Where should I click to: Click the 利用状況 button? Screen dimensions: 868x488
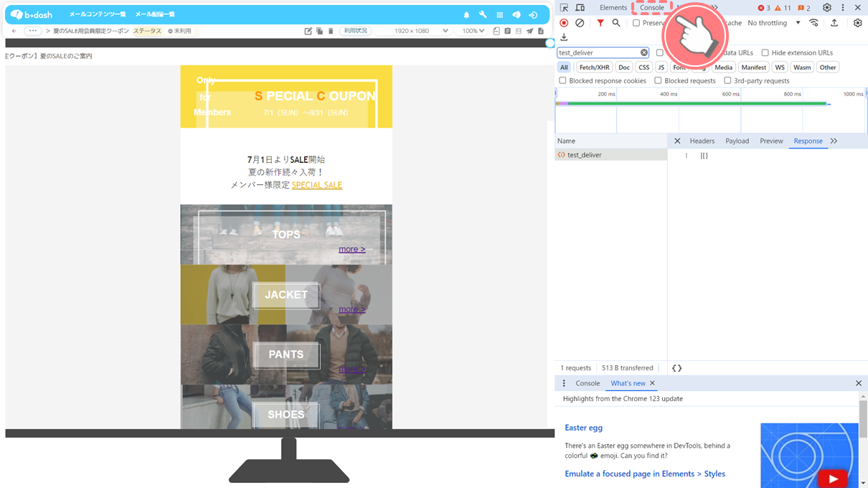355,32
